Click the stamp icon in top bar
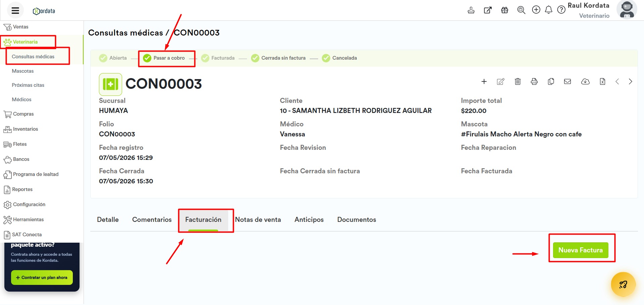Screen dimensions: 644x305 tap(471, 10)
